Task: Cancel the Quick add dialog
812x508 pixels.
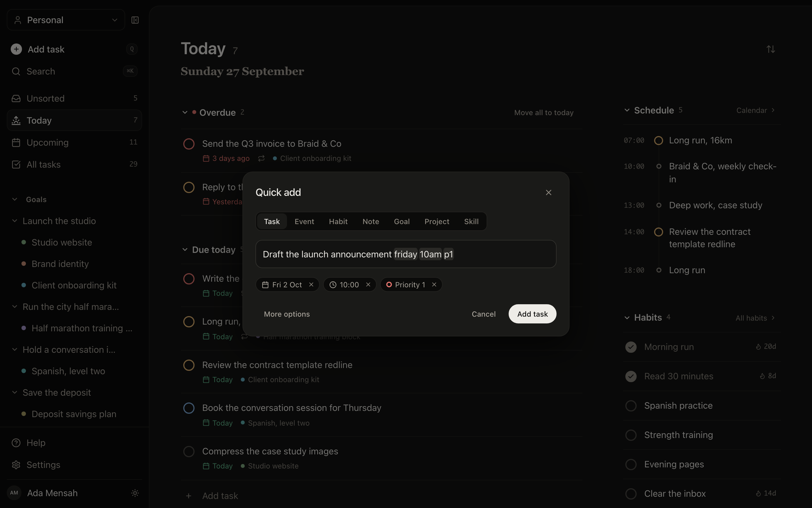Action: click(484, 314)
